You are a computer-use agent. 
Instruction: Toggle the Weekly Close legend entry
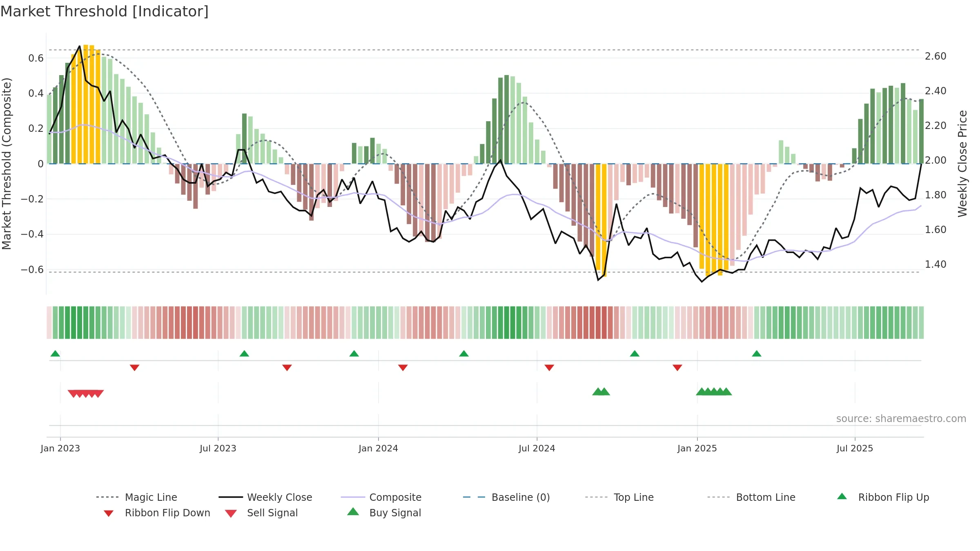point(265,497)
